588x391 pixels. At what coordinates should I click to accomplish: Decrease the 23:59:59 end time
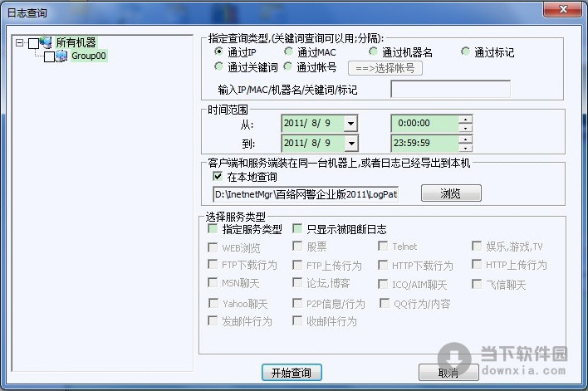(465, 148)
